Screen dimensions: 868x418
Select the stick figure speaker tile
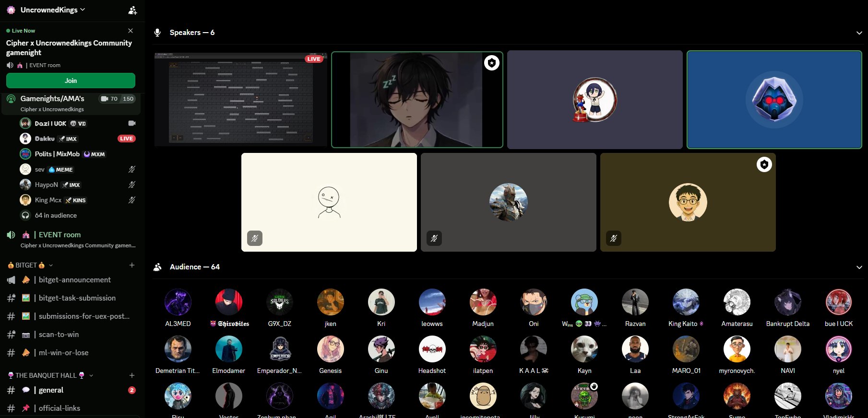point(329,202)
